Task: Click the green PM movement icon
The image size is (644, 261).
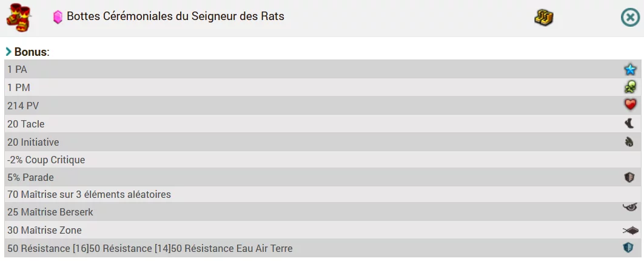Action: coord(630,87)
